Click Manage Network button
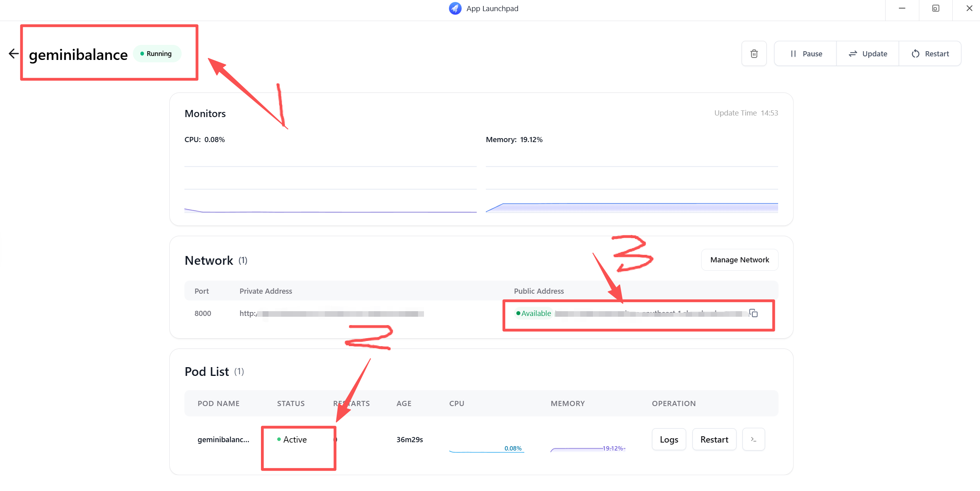The width and height of the screenshot is (980, 491). (739, 260)
